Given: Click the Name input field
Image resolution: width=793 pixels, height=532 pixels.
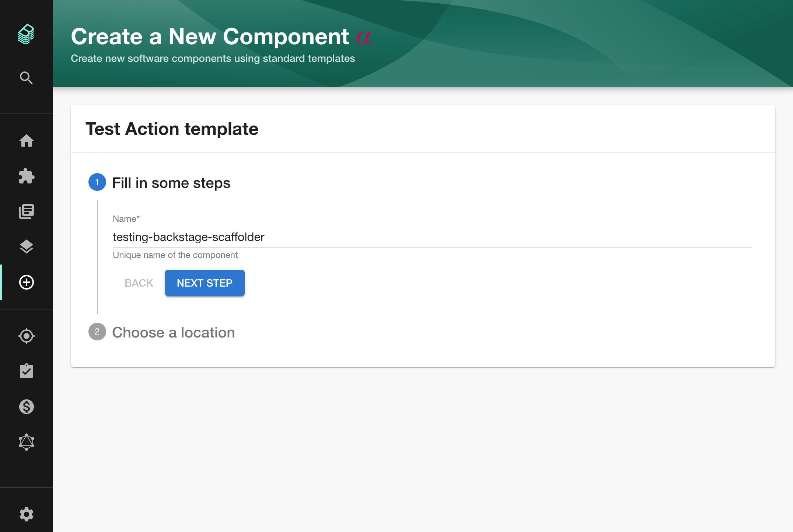Looking at the screenshot, I should [431, 237].
